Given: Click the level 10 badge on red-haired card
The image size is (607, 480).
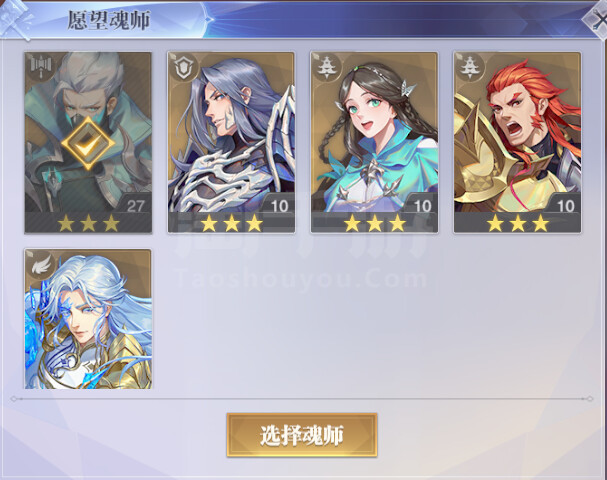Looking at the screenshot, I should pyautogui.click(x=565, y=206).
